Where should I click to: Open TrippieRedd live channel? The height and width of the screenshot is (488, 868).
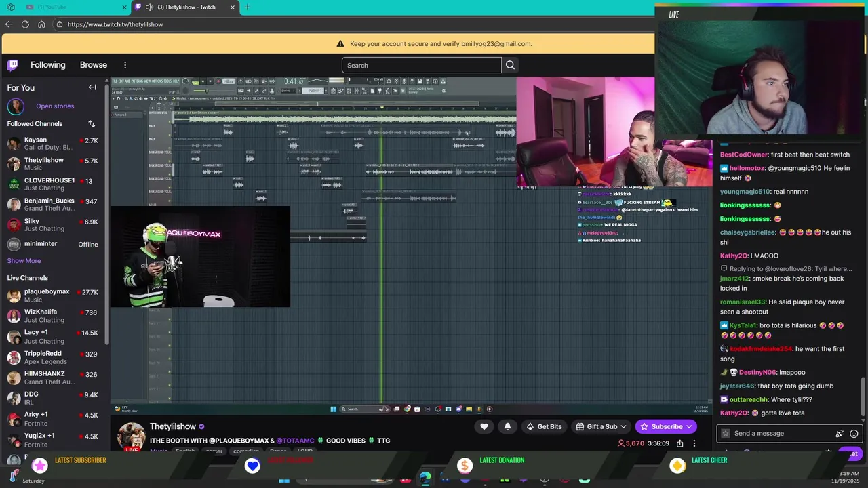pyautogui.click(x=53, y=357)
